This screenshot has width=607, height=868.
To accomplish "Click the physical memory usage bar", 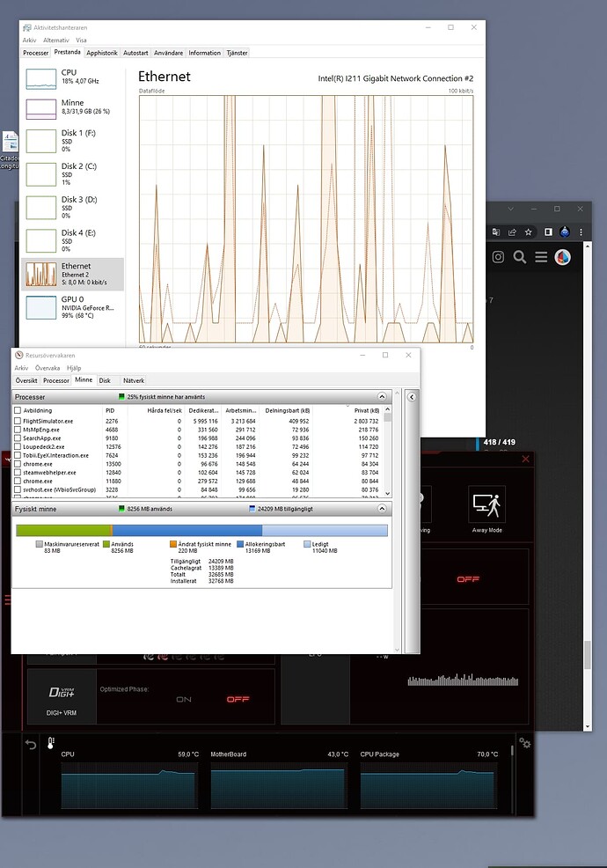I will [x=202, y=530].
